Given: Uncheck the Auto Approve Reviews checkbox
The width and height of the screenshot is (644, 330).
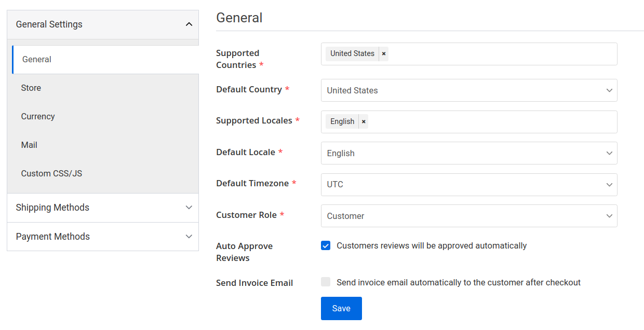Looking at the screenshot, I should (325, 245).
